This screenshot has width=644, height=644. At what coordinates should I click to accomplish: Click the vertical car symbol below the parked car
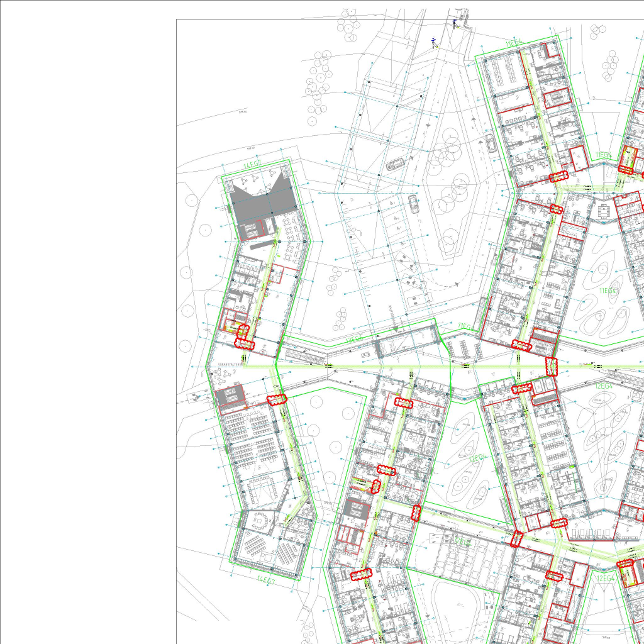tap(413, 204)
